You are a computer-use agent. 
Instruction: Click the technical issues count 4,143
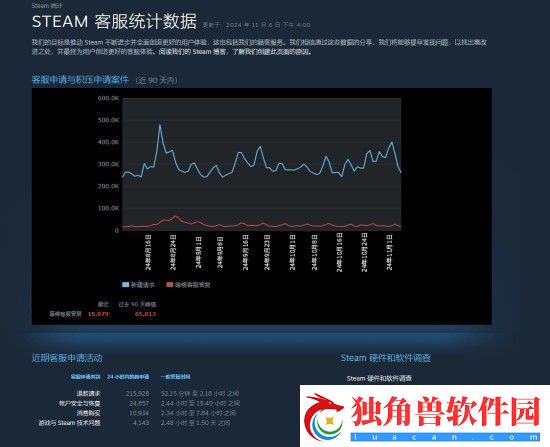click(141, 423)
